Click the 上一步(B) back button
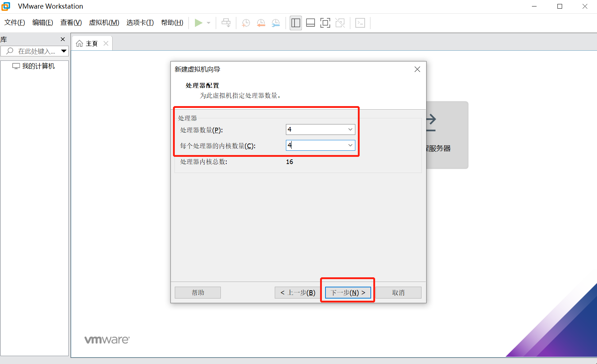 (x=298, y=292)
